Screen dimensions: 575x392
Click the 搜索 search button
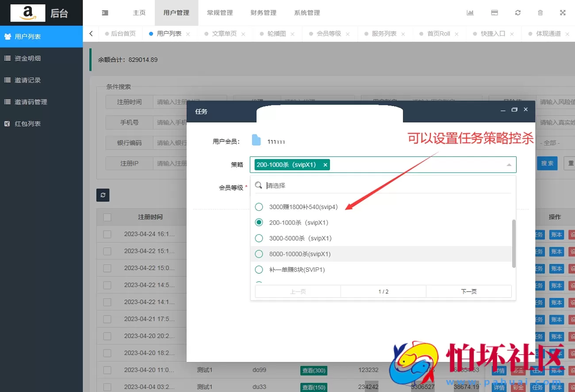pos(547,163)
